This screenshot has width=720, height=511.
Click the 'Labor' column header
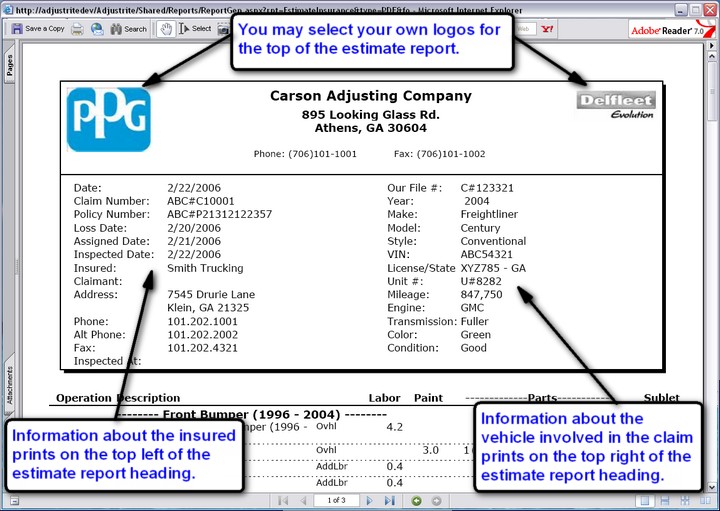(384, 398)
